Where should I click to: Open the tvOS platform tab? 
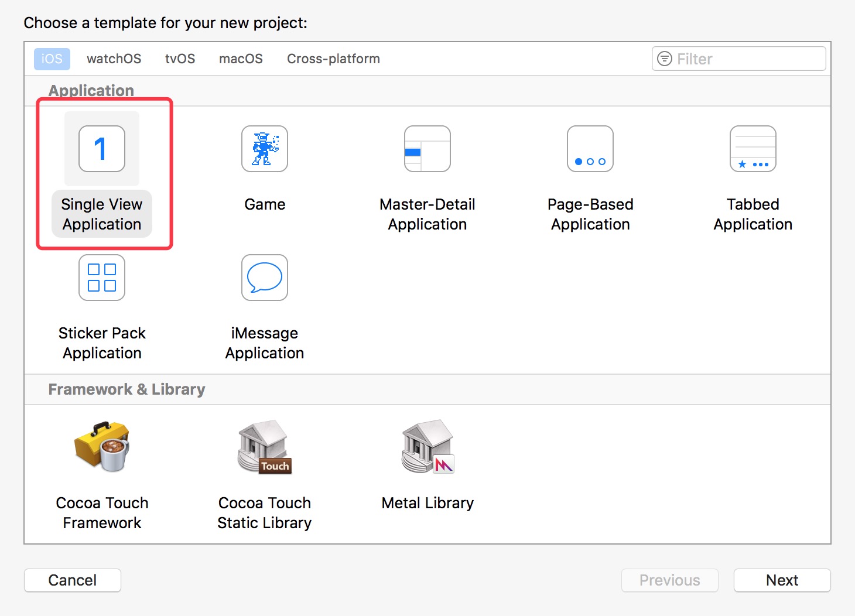[x=180, y=59]
